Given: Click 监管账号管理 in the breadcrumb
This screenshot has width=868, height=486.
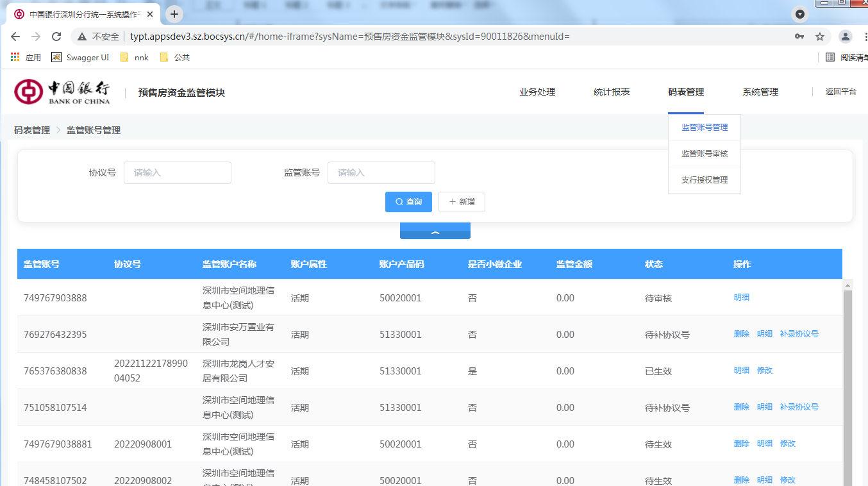Looking at the screenshot, I should tap(94, 130).
